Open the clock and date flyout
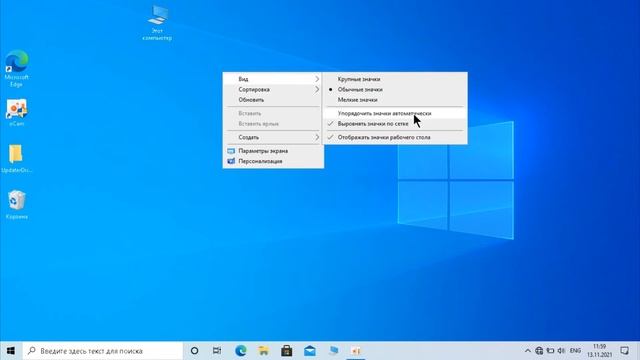The width and height of the screenshot is (640, 360). point(600,351)
